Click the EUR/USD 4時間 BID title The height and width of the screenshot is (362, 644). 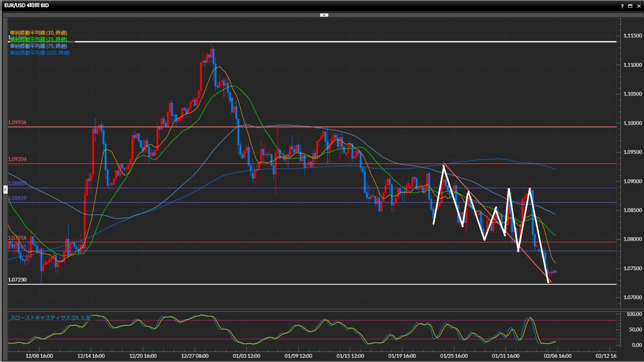(x=26, y=5)
